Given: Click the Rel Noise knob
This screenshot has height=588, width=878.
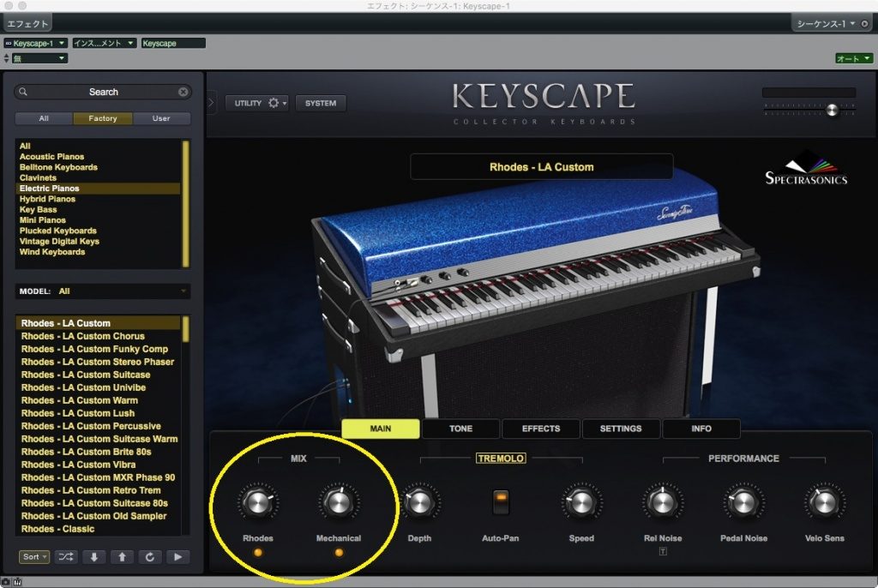Looking at the screenshot, I should coord(663,502).
